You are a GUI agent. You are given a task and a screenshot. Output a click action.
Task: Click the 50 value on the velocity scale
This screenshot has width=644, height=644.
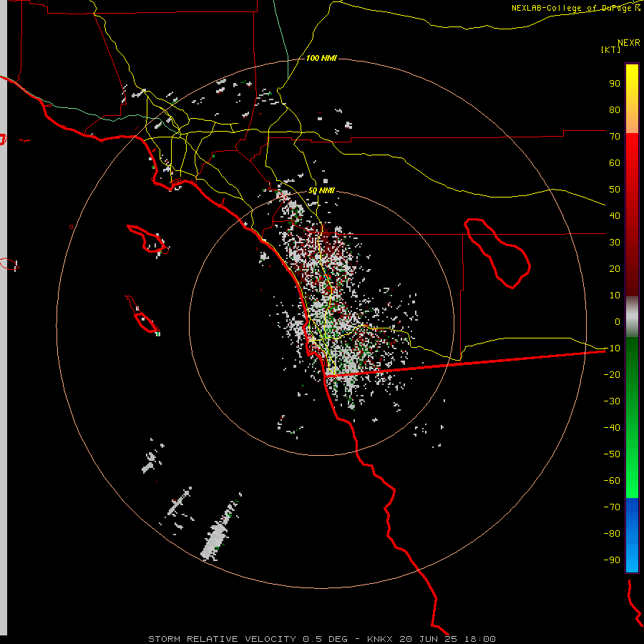(615, 190)
